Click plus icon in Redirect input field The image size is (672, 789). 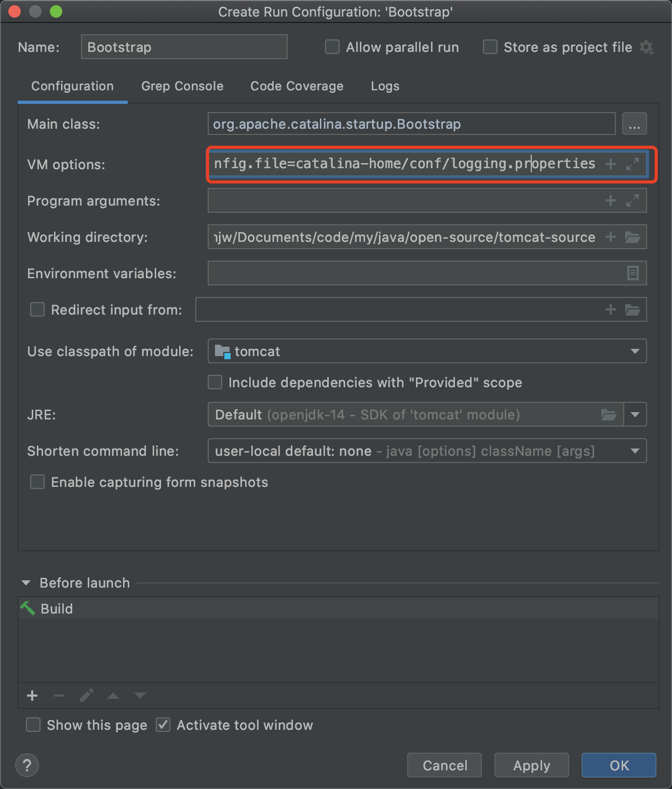point(611,309)
